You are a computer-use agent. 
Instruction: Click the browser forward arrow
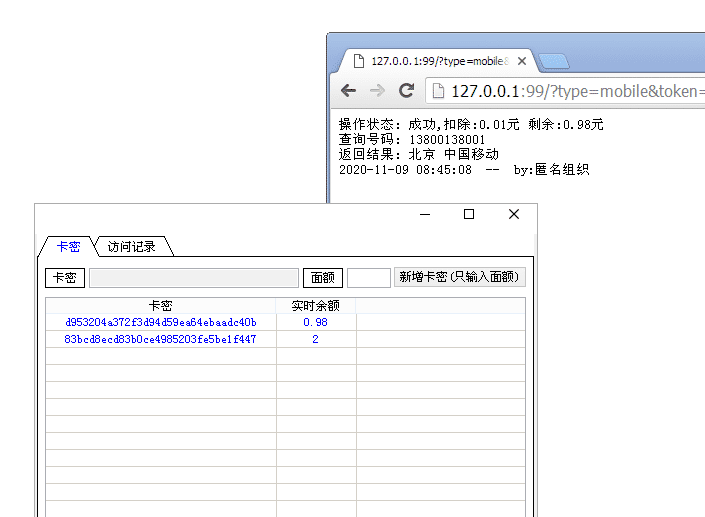(377, 91)
